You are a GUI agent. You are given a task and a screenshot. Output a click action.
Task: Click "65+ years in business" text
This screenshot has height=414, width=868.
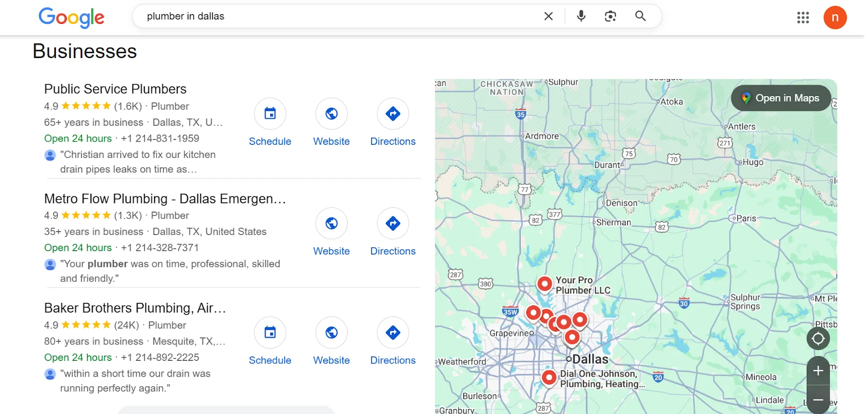[94, 123]
